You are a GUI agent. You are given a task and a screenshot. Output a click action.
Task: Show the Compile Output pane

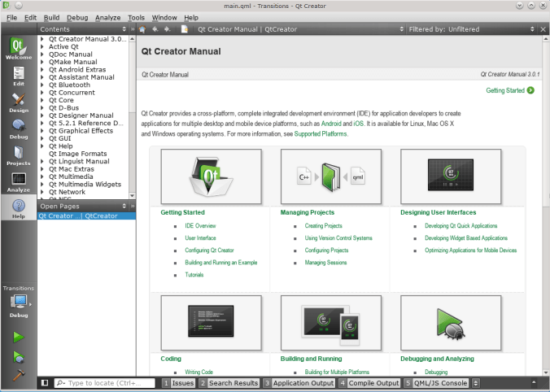(369, 383)
